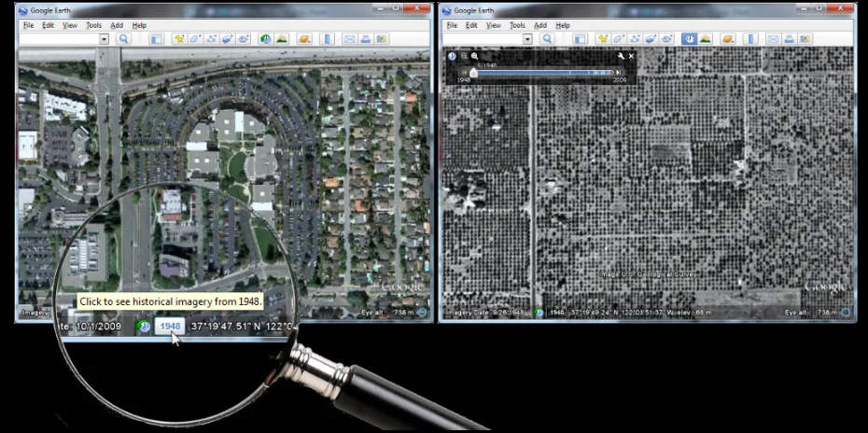Click print icon in right window toolbar
The image size is (868, 433).
click(x=789, y=39)
